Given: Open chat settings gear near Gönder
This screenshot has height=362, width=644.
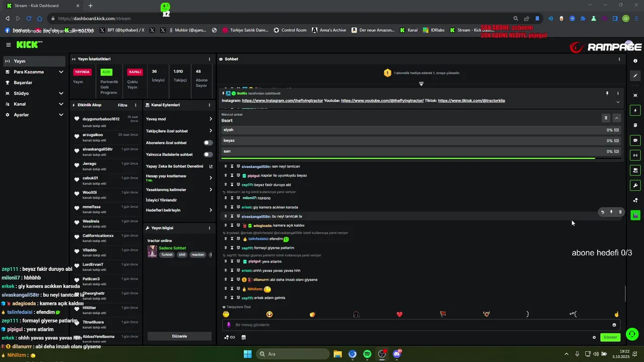Looking at the screenshot, I should click(594, 337).
